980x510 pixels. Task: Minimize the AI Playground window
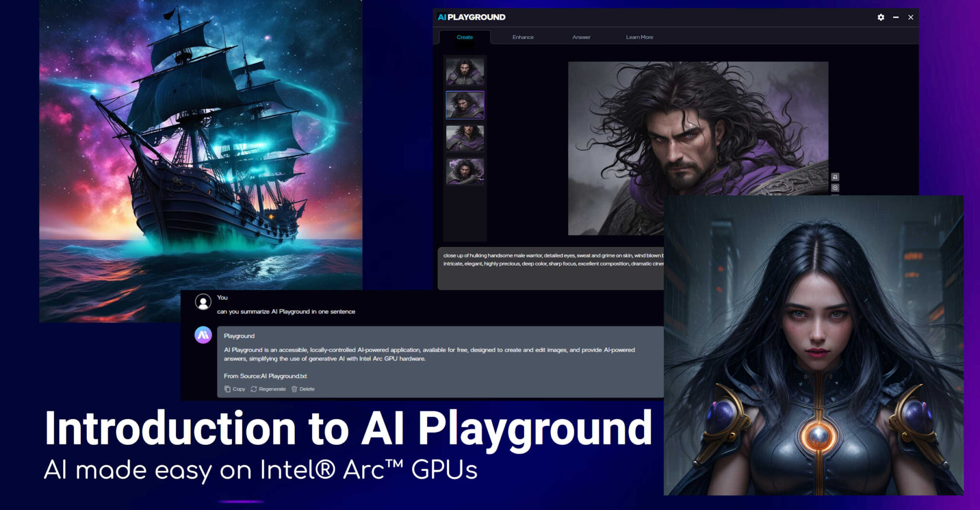click(x=896, y=17)
